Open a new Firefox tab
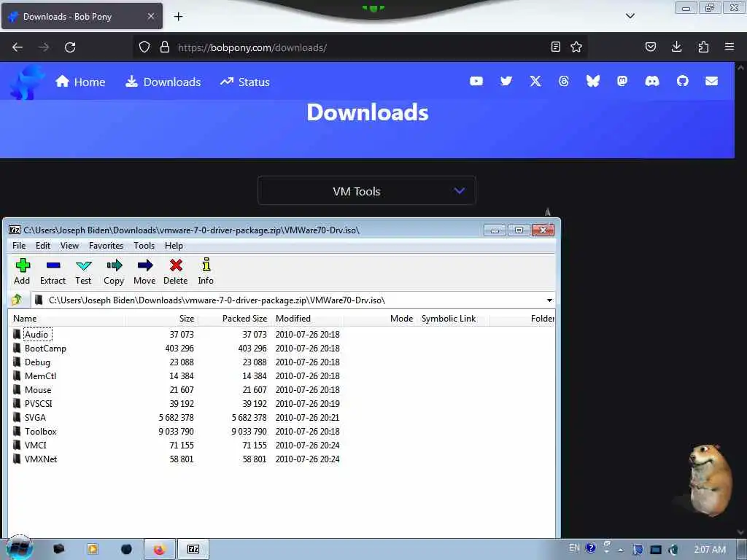This screenshot has height=560, width=747. (x=178, y=17)
